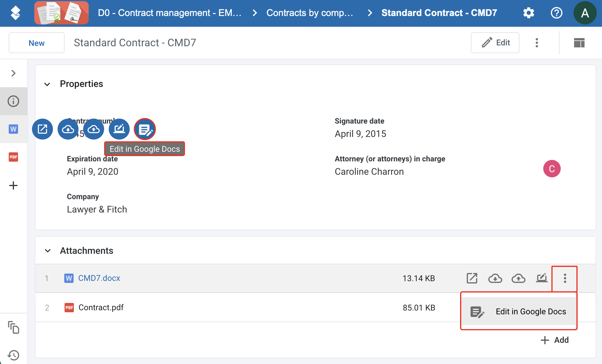
Task: Go to Contracts by comp… breadcrumb
Action: (x=309, y=13)
